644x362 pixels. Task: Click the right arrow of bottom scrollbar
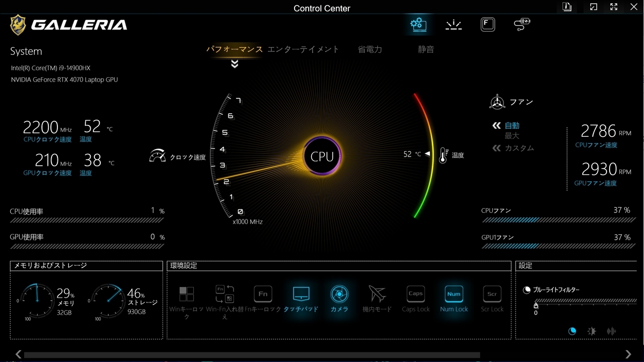coord(628,354)
